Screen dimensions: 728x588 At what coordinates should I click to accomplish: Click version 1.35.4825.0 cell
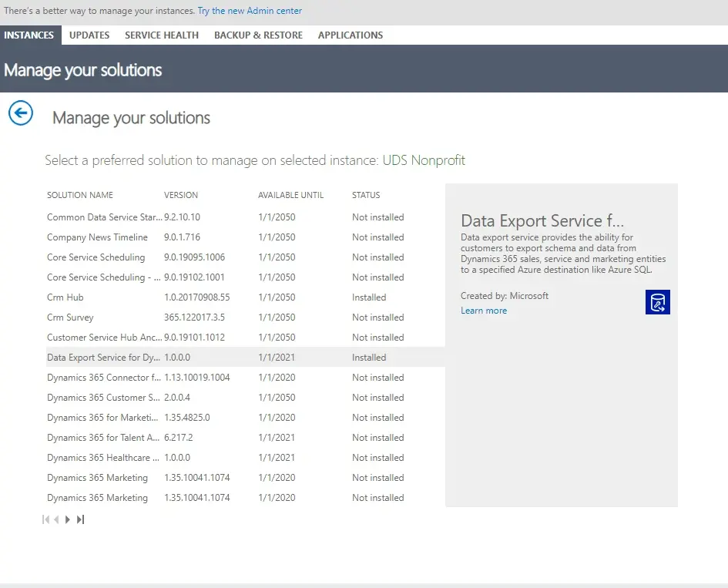tap(187, 417)
